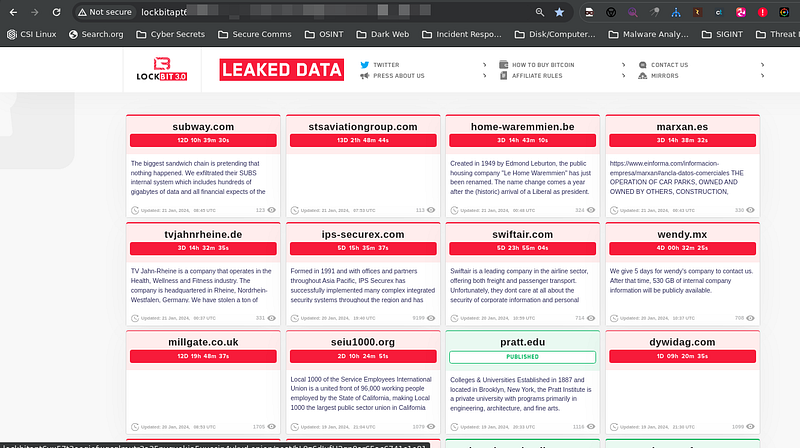Open the Secure Comms bookmark folder
The height and width of the screenshot is (448, 800).
255,34
